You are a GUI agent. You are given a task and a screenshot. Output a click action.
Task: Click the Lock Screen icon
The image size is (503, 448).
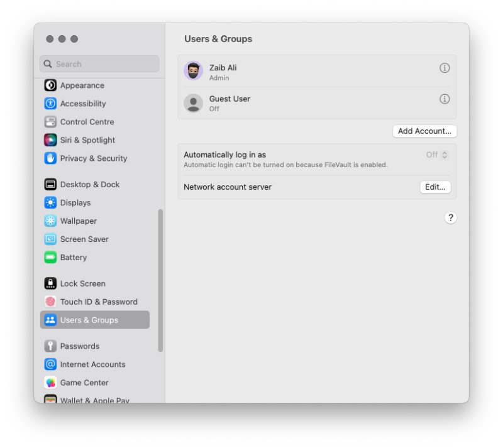50,283
